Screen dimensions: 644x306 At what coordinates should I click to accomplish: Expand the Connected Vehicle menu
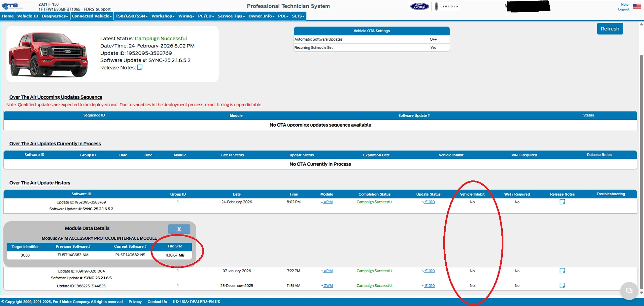tap(92, 16)
